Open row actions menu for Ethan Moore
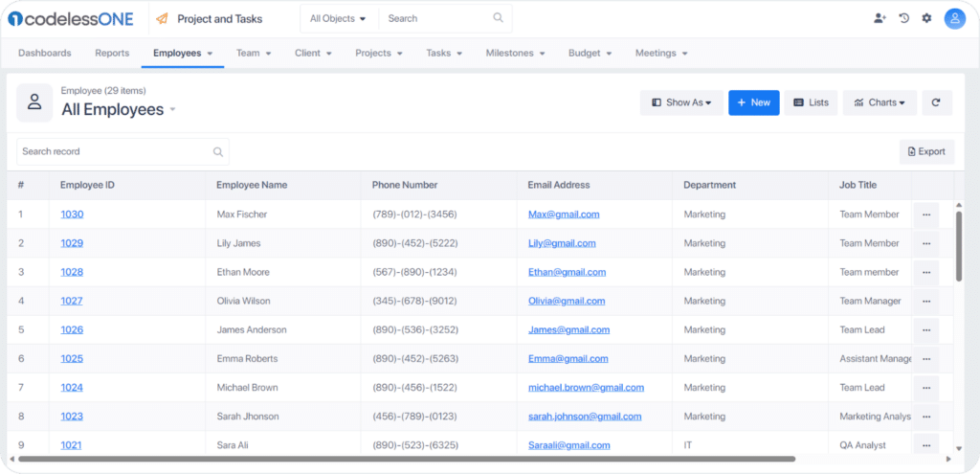This screenshot has width=980, height=474. pos(926,272)
